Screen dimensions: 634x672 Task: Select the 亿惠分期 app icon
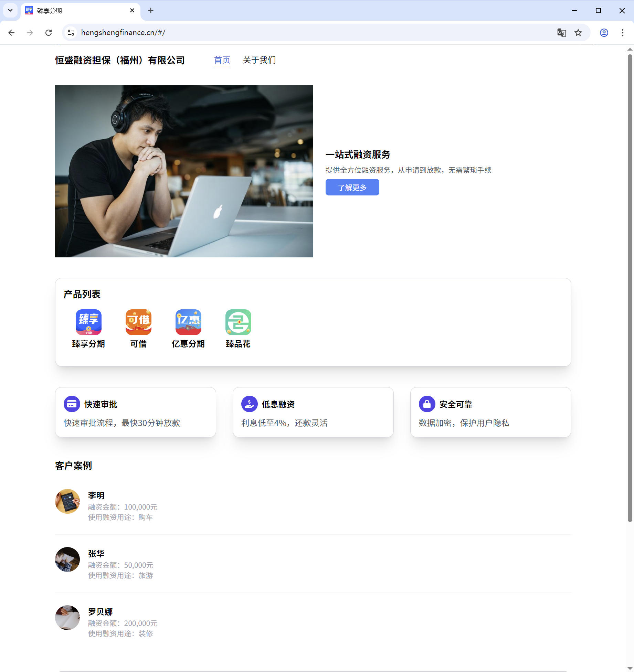click(188, 322)
